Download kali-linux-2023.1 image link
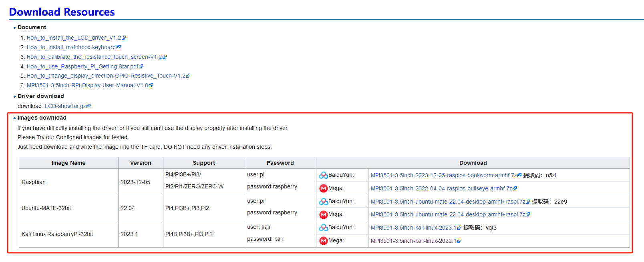Viewport: 644px width, 262px height. pos(413,228)
